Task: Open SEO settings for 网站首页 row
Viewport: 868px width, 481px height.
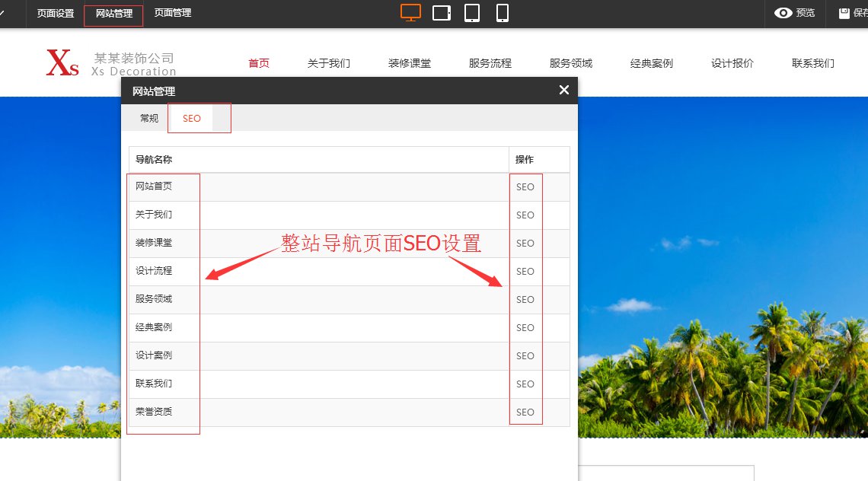Action: pos(525,187)
